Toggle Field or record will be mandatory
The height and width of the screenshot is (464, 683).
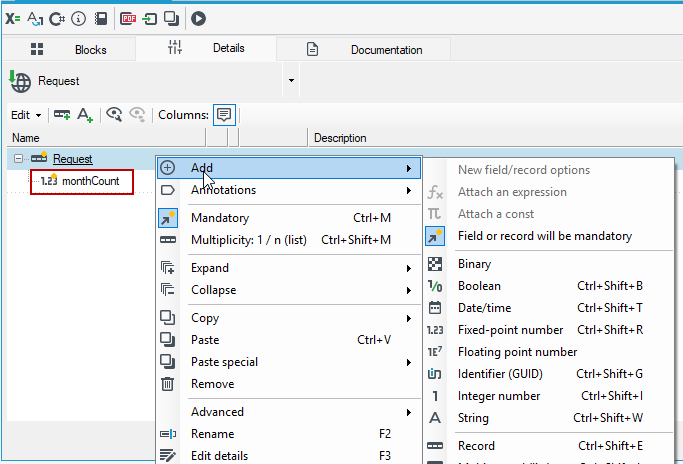click(549, 236)
